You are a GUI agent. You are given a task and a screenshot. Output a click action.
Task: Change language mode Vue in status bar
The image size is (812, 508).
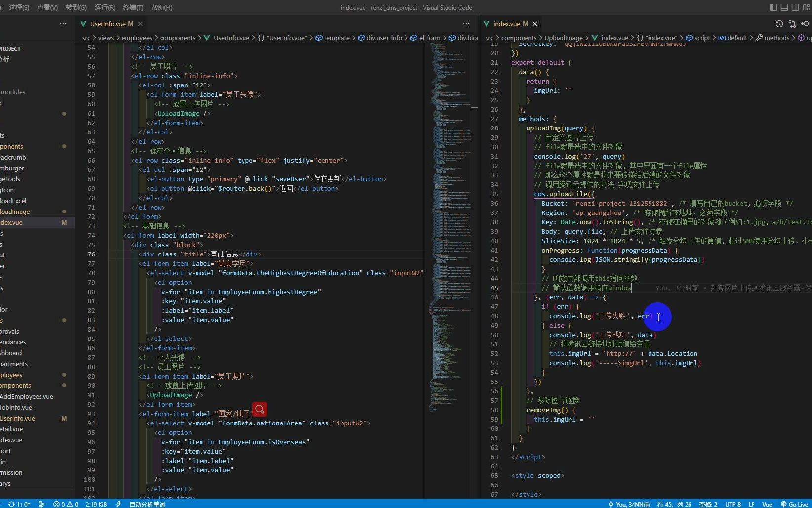pyautogui.click(x=767, y=504)
